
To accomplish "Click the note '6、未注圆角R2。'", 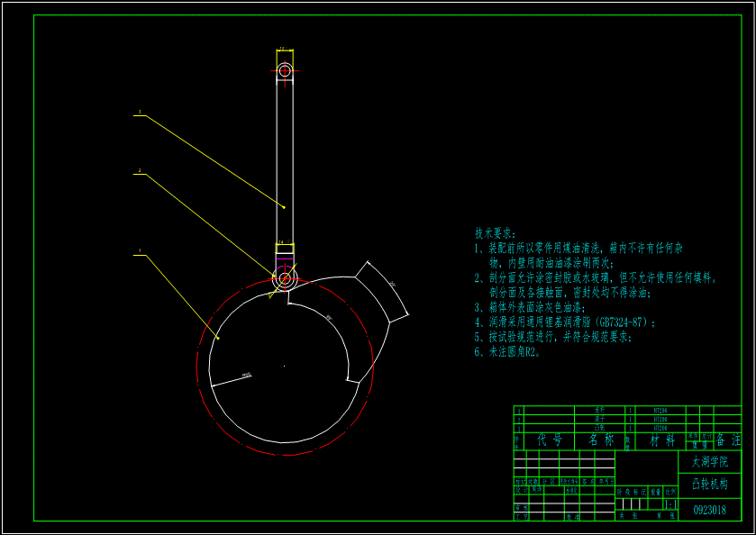I will click(x=507, y=352).
